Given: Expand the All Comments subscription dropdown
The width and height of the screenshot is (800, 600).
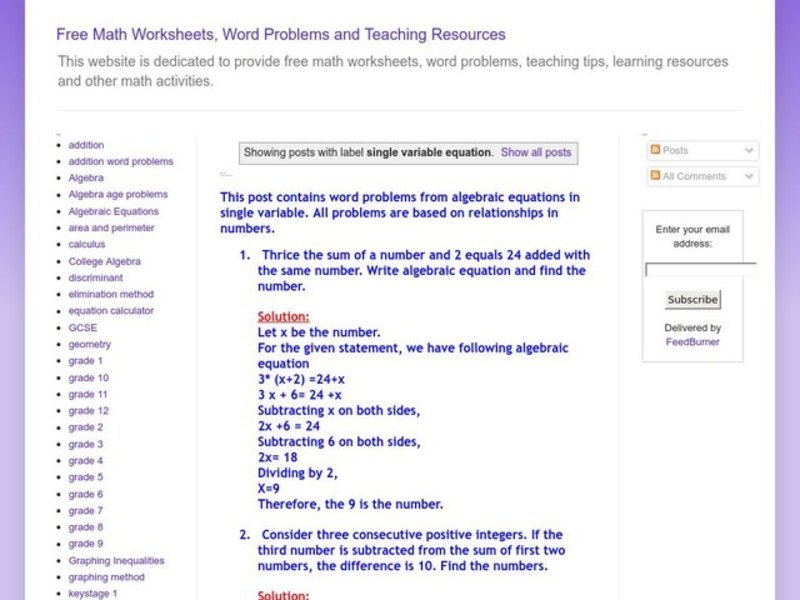Looking at the screenshot, I should pyautogui.click(x=748, y=176).
